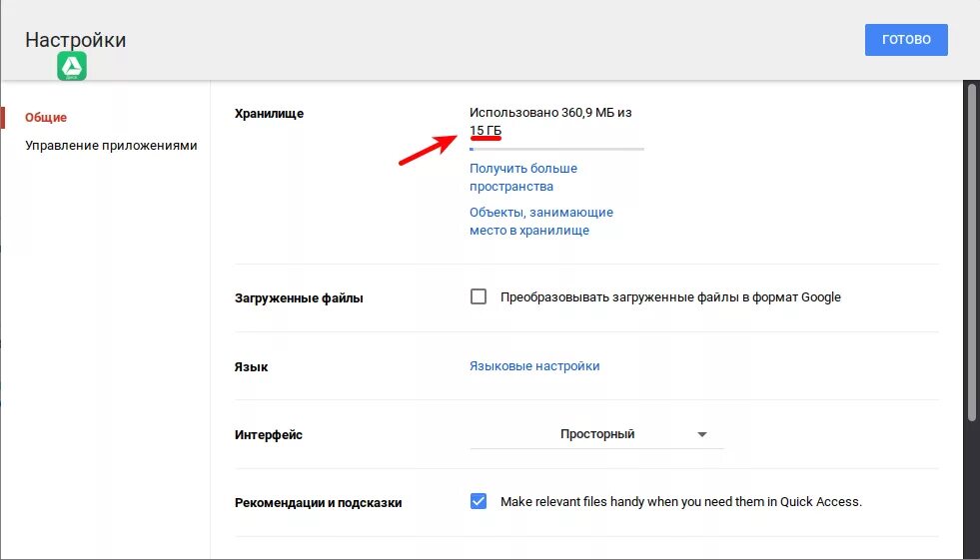
Task: Open the Просторный interface density dropdown
Action: (596, 434)
